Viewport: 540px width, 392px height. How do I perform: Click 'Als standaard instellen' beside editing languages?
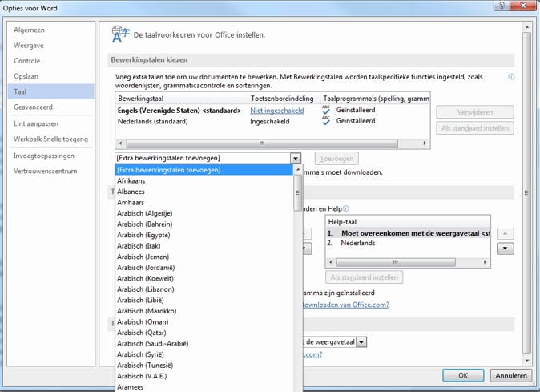point(475,128)
